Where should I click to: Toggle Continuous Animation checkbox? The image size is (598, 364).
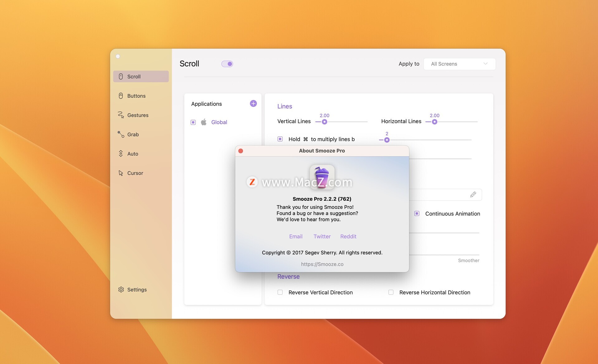pos(417,213)
